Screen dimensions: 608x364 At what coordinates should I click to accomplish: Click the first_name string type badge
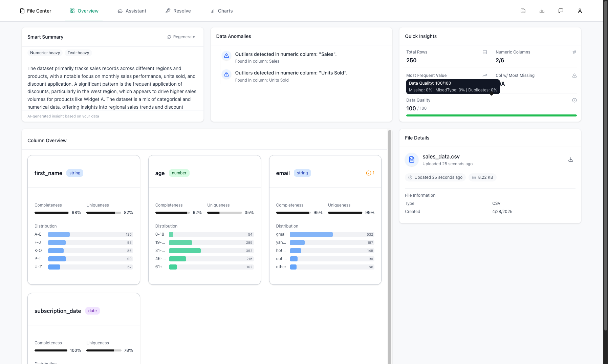[x=75, y=173]
